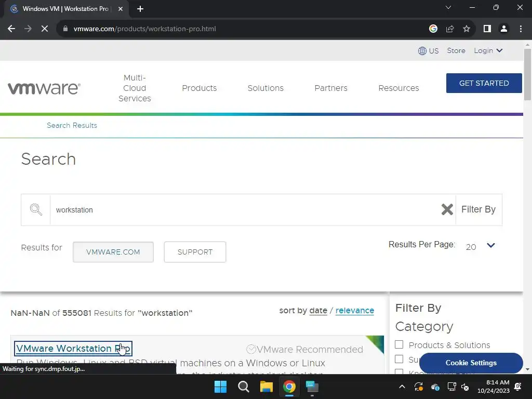Click the VMware logo
The width and height of the screenshot is (532, 399).
tap(44, 88)
